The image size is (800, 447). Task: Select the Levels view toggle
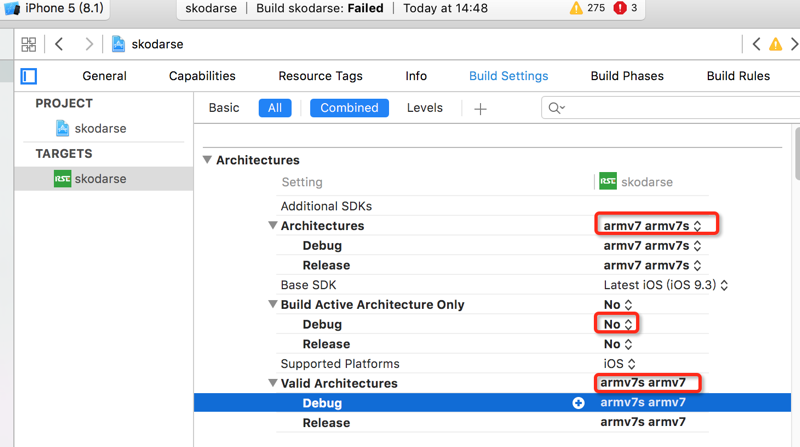(x=424, y=108)
